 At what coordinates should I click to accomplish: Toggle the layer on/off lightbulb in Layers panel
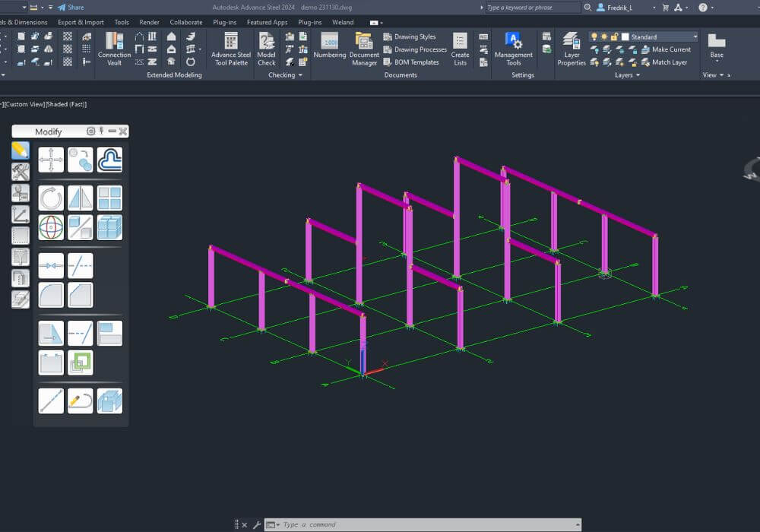(x=595, y=36)
